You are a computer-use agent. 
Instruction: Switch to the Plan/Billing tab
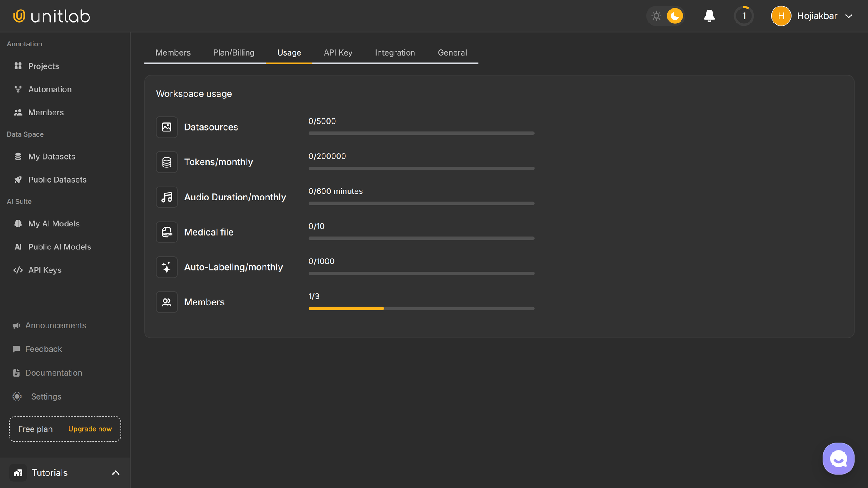(233, 52)
